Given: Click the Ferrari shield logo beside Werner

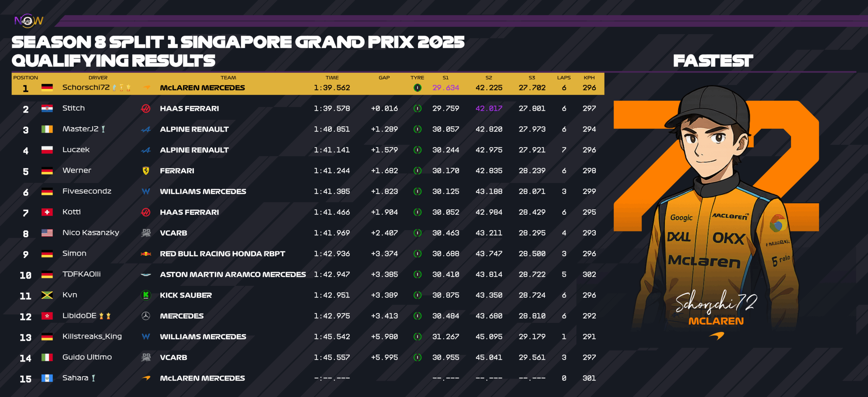Looking at the screenshot, I should (146, 171).
